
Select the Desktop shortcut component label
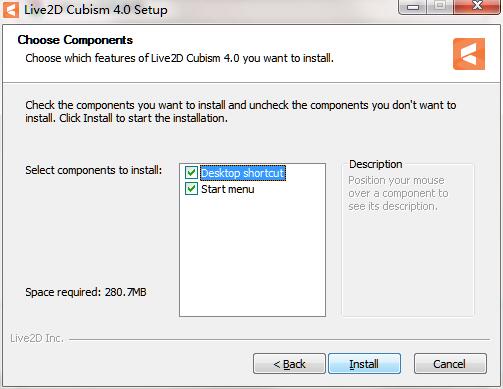pos(243,173)
